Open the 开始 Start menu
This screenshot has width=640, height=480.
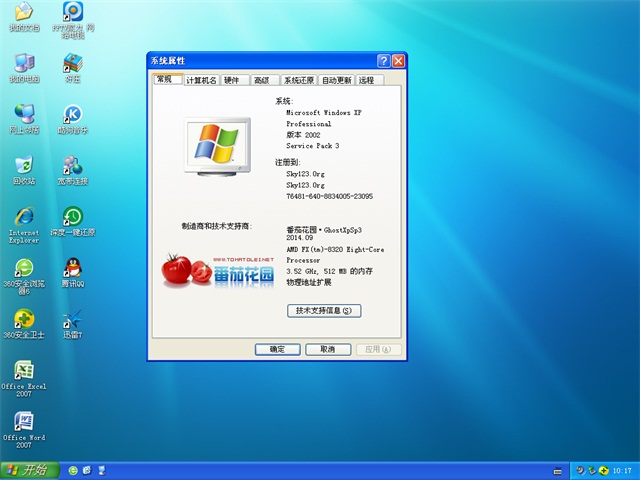point(27,470)
